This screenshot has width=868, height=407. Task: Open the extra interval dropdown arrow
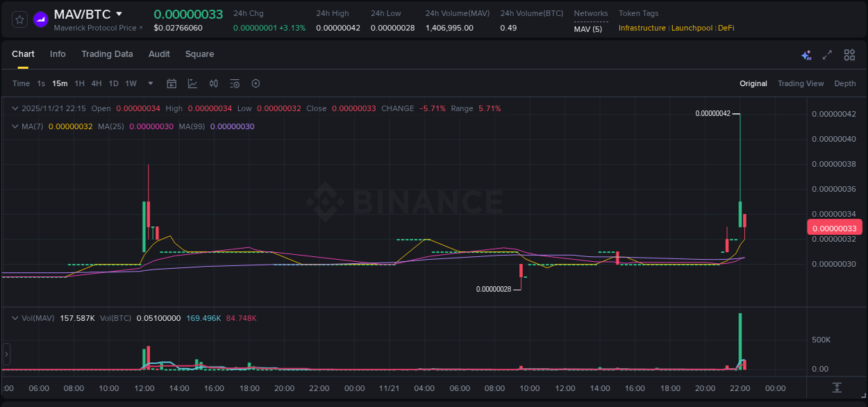pyautogui.click(x=149, y=83)
